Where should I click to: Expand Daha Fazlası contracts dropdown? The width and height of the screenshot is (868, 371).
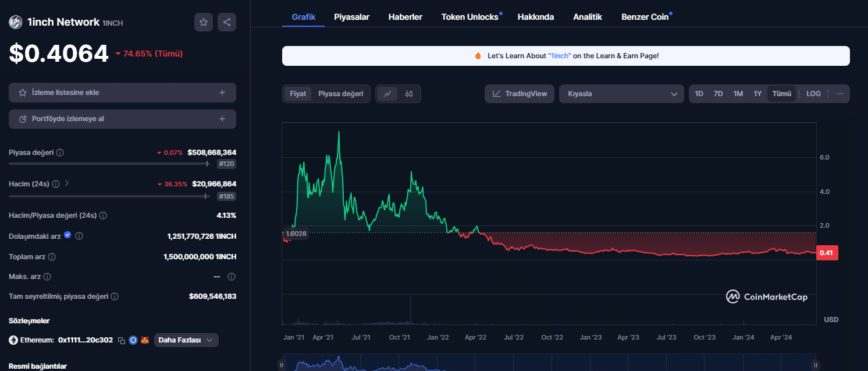click(x=186, y=340)
